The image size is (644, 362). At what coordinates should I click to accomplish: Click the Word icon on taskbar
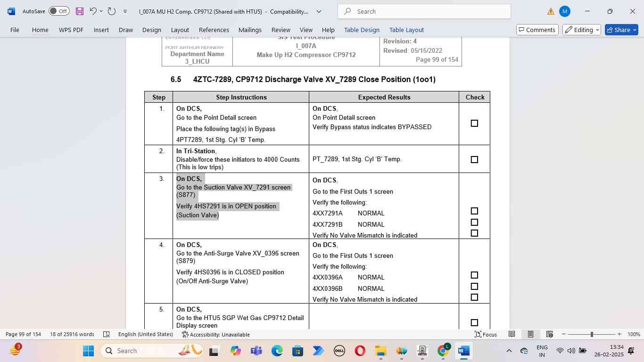point(463,351)
